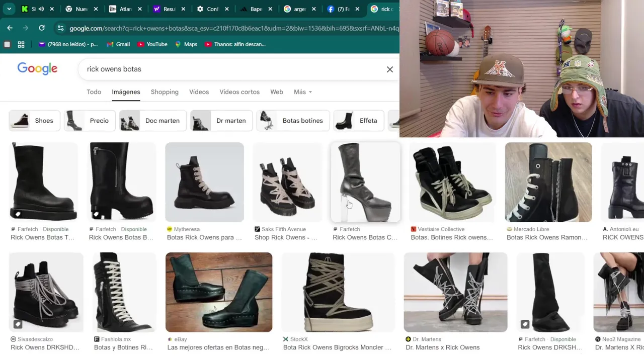Open the tab search dropdown arrow
644x362 pixels.
tap(9, 9)
